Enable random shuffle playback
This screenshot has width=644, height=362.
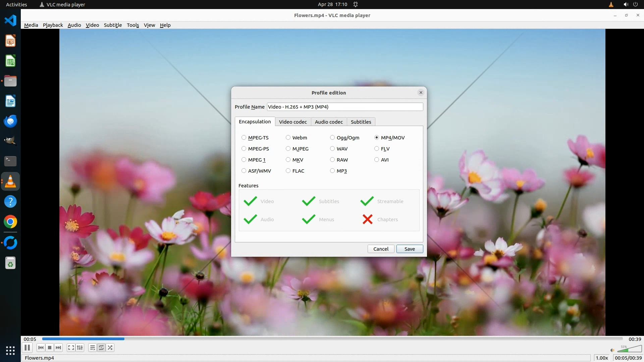click(110, 348)
